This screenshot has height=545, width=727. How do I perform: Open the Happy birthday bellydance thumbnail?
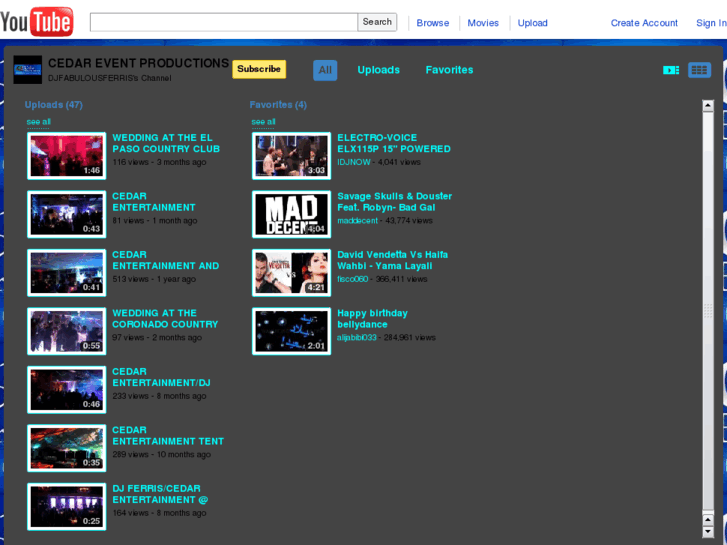(x=292, y=331)
